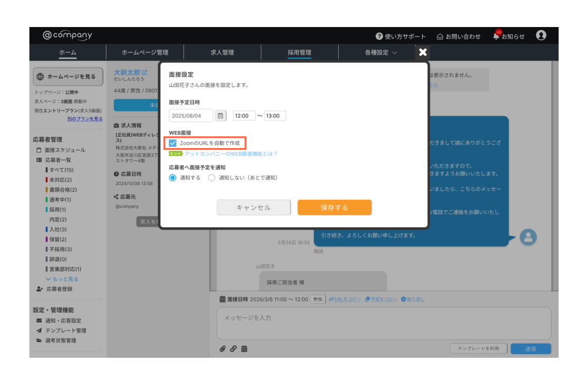Open 面接スケジュール in sidebar

pyautogui.click(x=65, y=150)
